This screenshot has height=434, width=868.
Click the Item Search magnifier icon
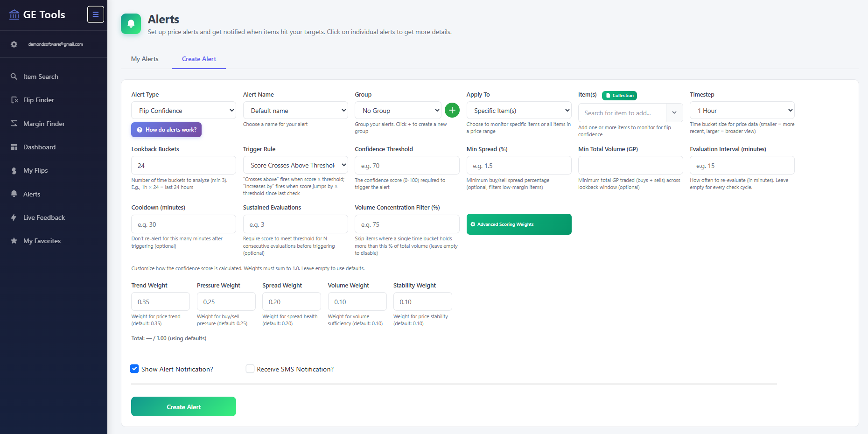pyautogui.click(x=14, y=77)
